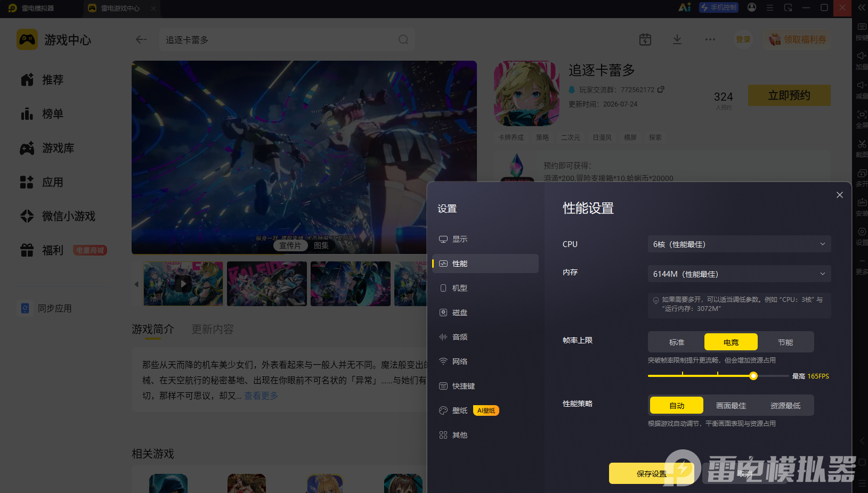Click the 登录 login button
868x493 pixels.
(x=743, y=39)
